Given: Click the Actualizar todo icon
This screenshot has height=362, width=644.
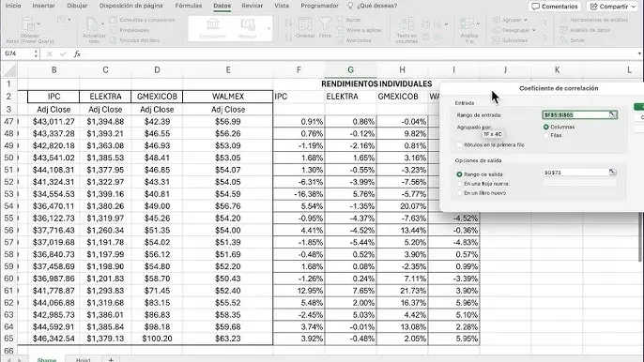Looking at the screenshot, I should (92, 24).
